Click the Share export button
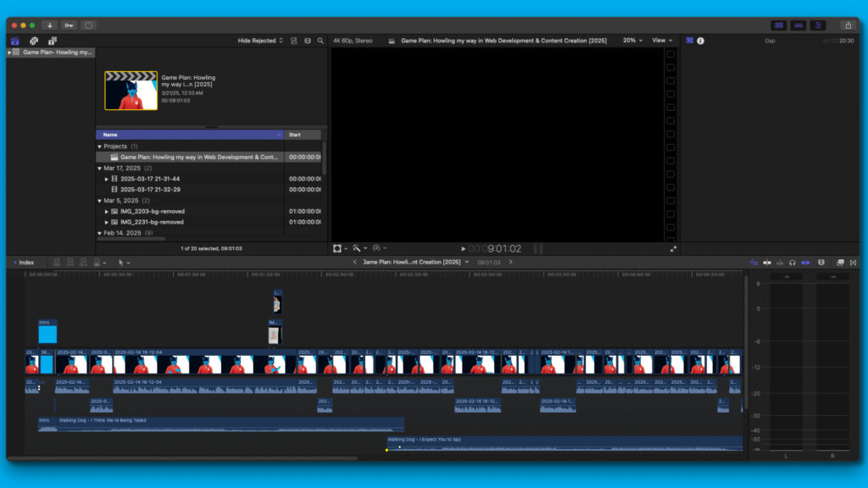The height and width of the screenshot is (488, 868). (x=848, y=25)
